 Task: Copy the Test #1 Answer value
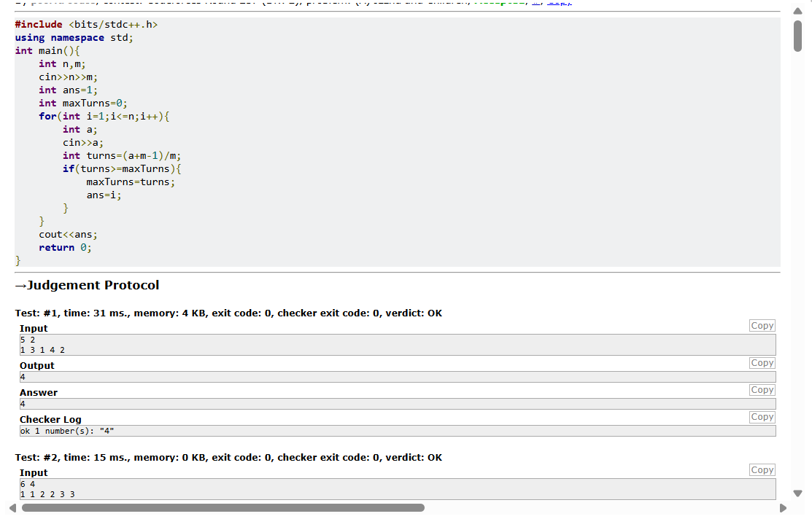click(762, 390)
